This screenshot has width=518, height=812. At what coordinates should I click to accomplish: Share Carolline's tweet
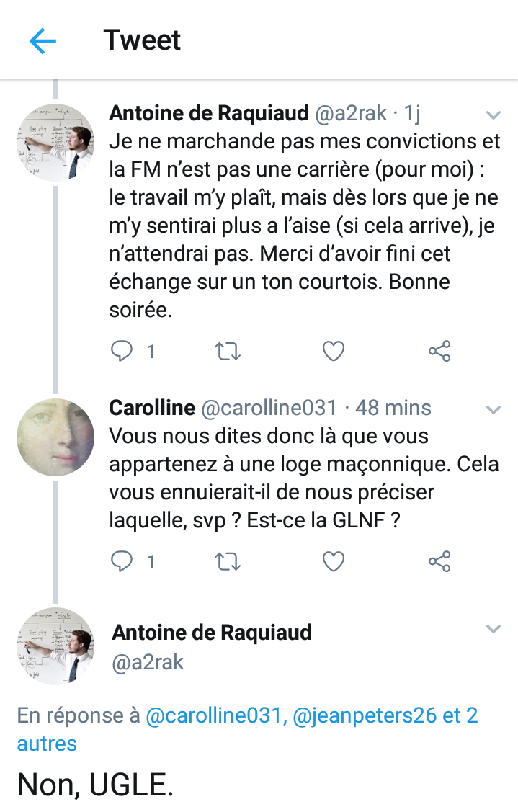(439, 561)
